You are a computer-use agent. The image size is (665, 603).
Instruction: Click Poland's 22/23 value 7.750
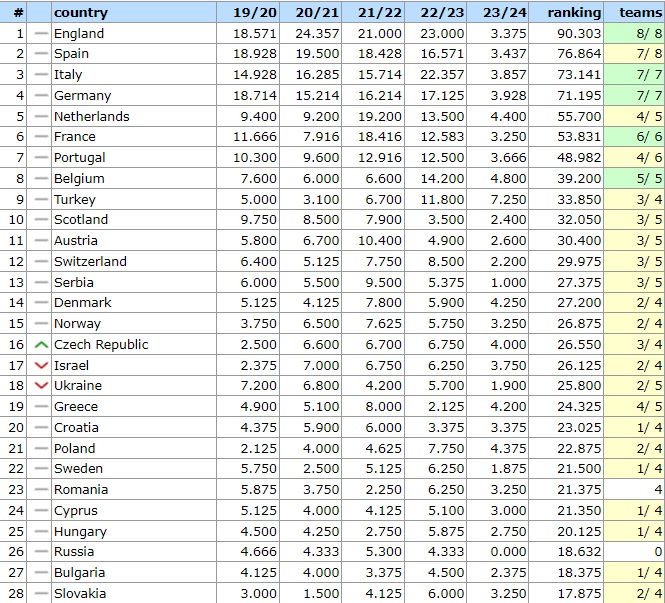[x=446, y=449]
